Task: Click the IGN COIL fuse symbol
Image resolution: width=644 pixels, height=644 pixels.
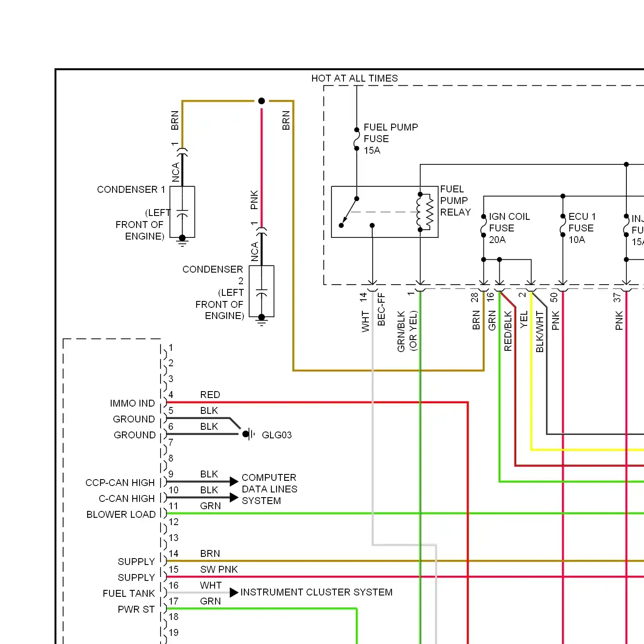Action: (x=483, y=226)
